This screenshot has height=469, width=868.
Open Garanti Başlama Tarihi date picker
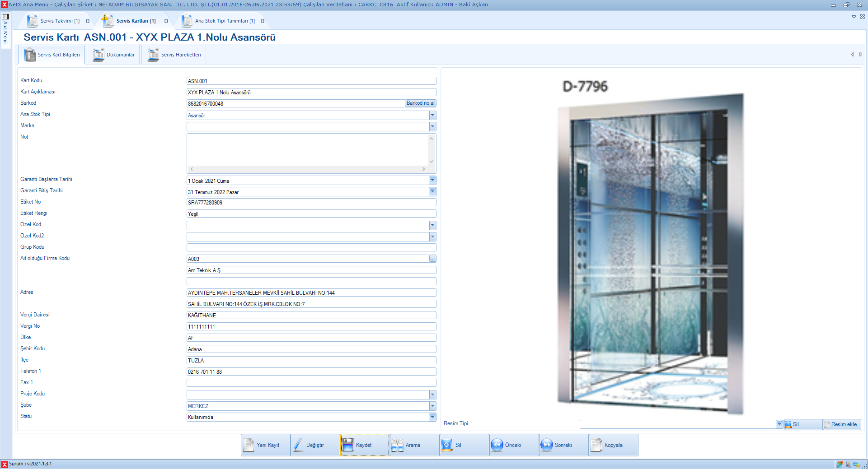pyautogui.click(x=432, y=181)
